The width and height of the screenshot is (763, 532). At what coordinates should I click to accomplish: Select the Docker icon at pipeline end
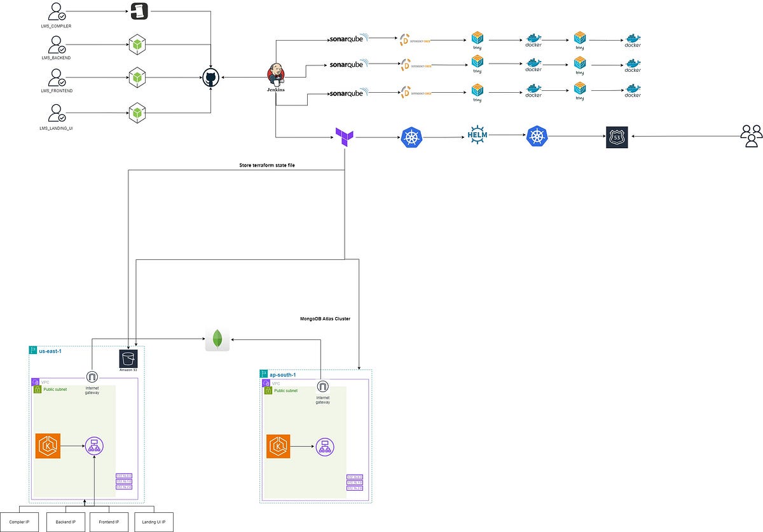coord(632,39)
